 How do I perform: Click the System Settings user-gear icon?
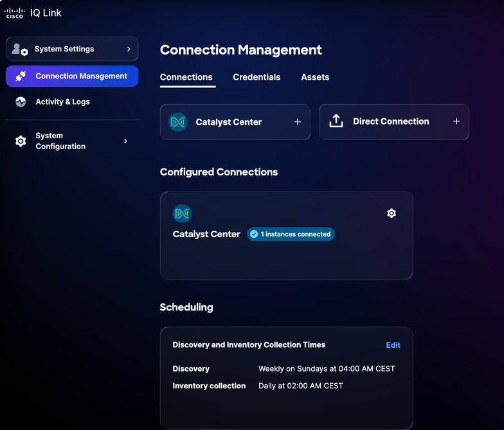pyautogui.click(x=20, y=49)
